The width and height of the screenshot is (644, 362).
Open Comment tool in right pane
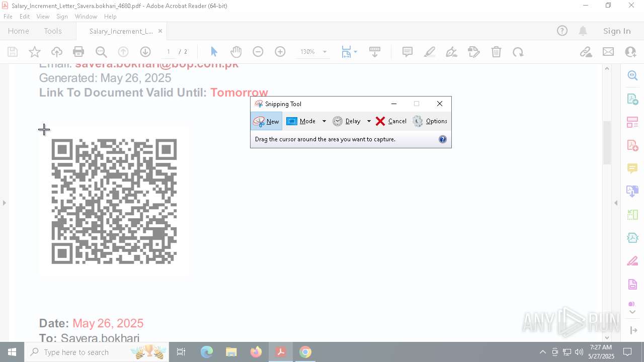(632, 168)
